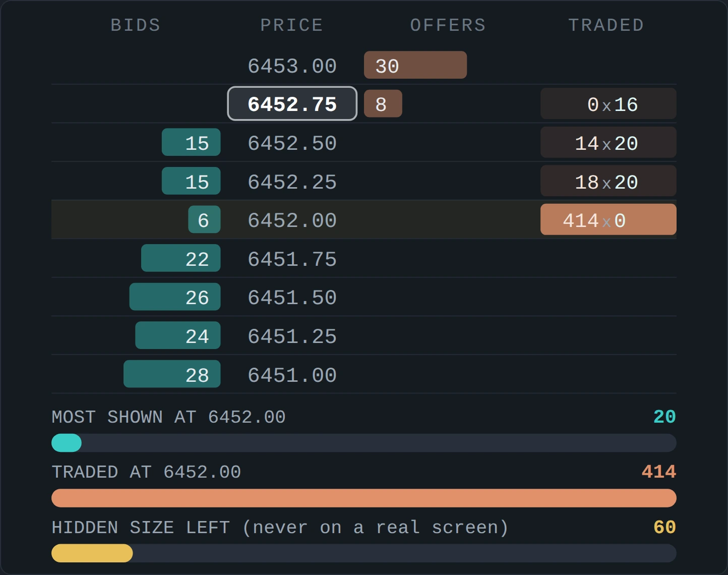Click the TRADED AT 6452.00 label

[146, 472]
